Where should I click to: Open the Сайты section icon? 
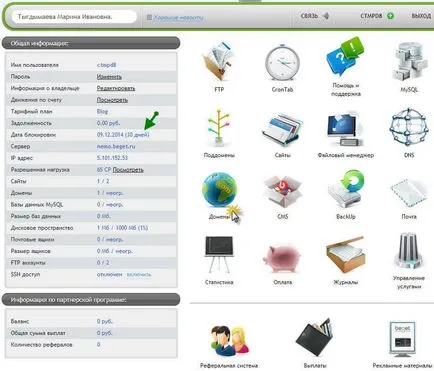tap(283, 130)
